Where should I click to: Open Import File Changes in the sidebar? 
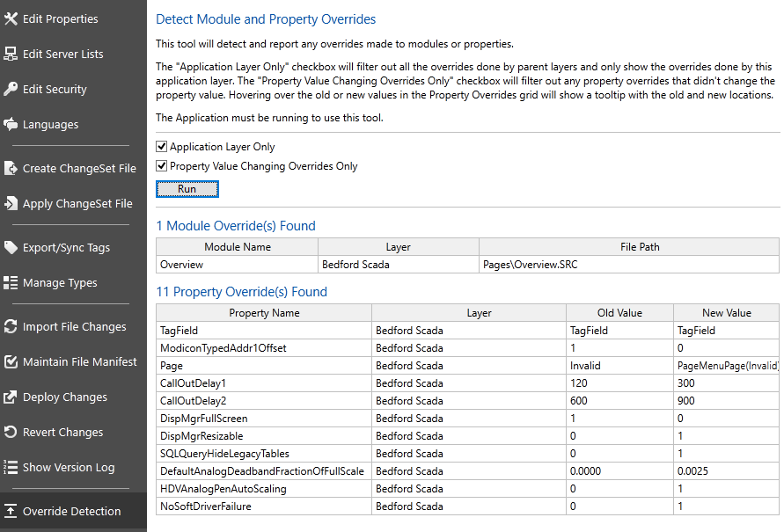point(74,327)
